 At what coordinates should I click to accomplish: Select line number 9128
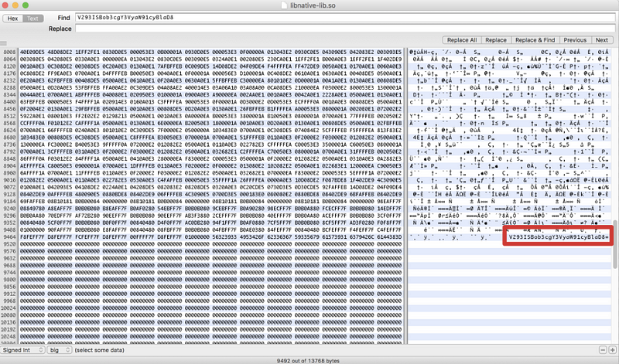pos(9,194)
